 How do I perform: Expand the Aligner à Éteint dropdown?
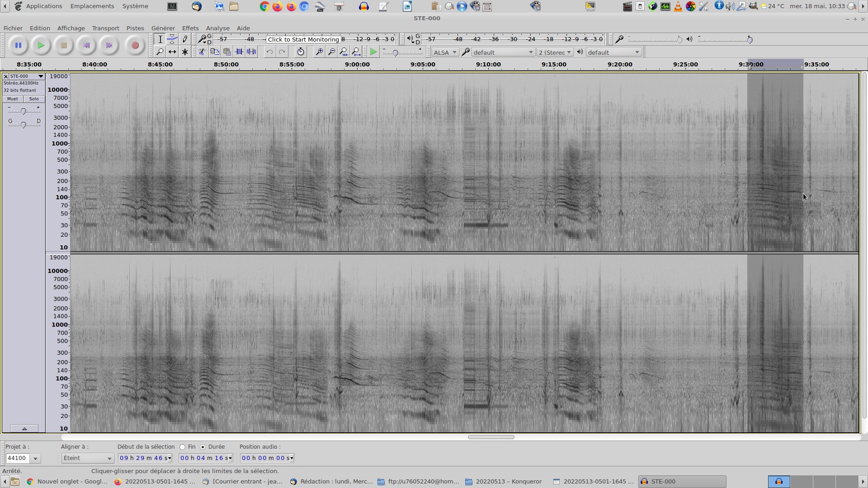point(87,458)
